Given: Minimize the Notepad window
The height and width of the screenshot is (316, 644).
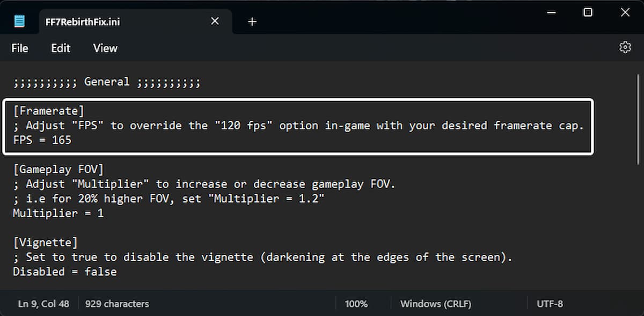Looking at the screenshot, I should point(550,12).
